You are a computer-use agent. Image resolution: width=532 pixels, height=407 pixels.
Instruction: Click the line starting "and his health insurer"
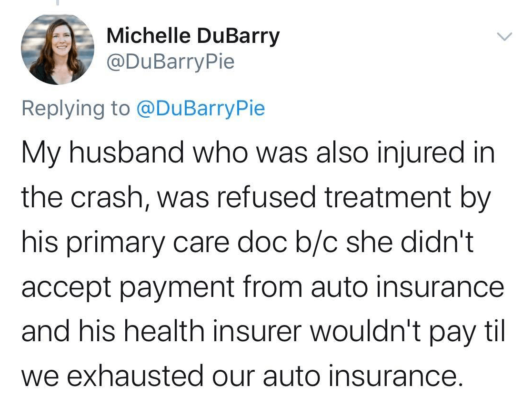click(x=262, y=332)
